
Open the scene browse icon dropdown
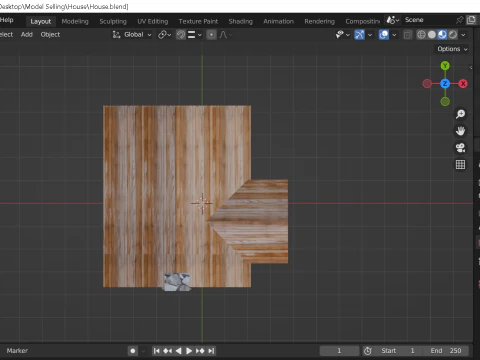(393, 20)
